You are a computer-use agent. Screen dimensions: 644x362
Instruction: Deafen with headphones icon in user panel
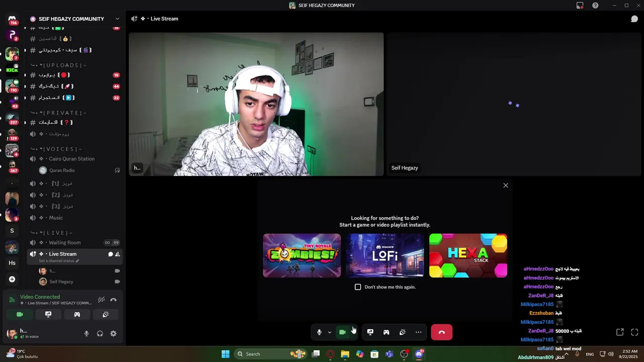pyautogui.click(x=100, y=334)
